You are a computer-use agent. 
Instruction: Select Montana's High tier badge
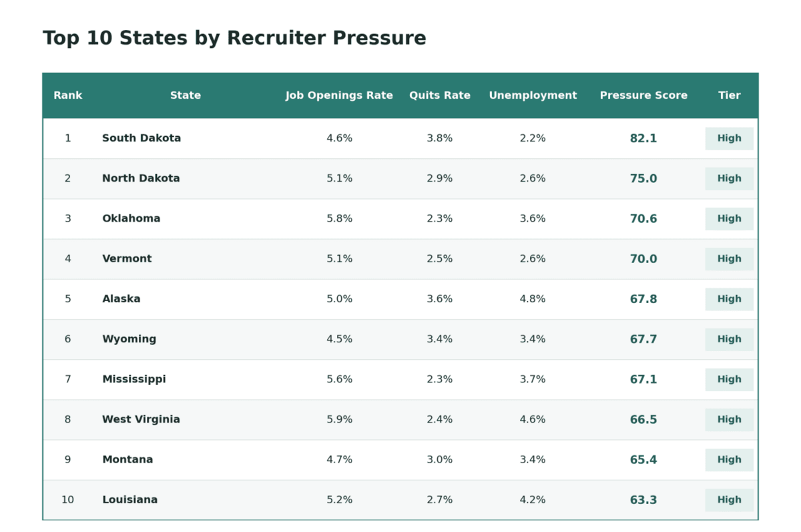(730, 460)
